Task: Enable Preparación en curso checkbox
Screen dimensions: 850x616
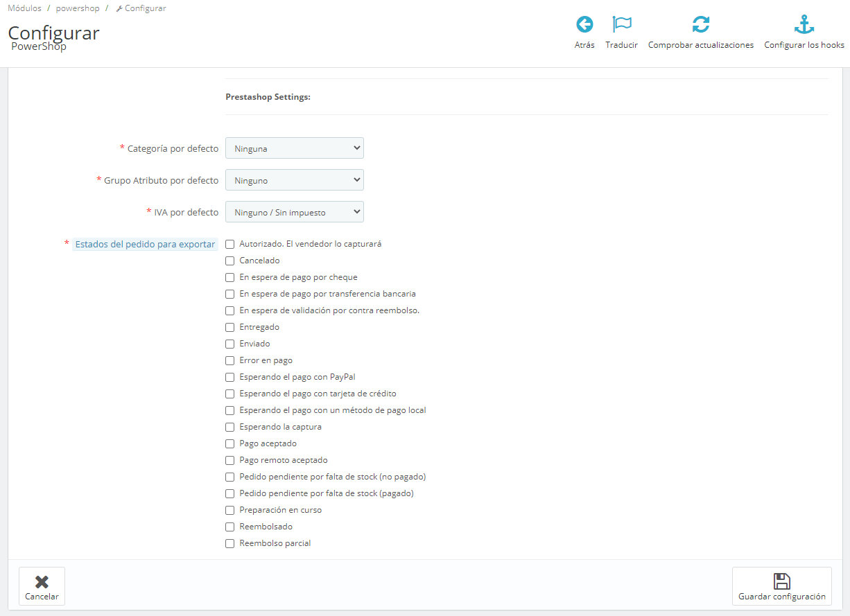Action: pyautogui.click(x=230, y=510)
